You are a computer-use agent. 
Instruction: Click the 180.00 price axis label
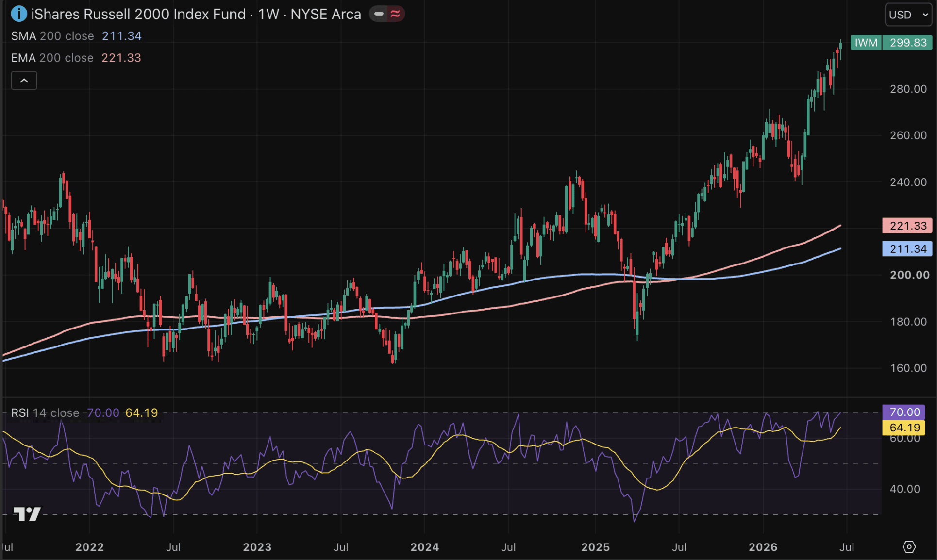coord(908,322)
